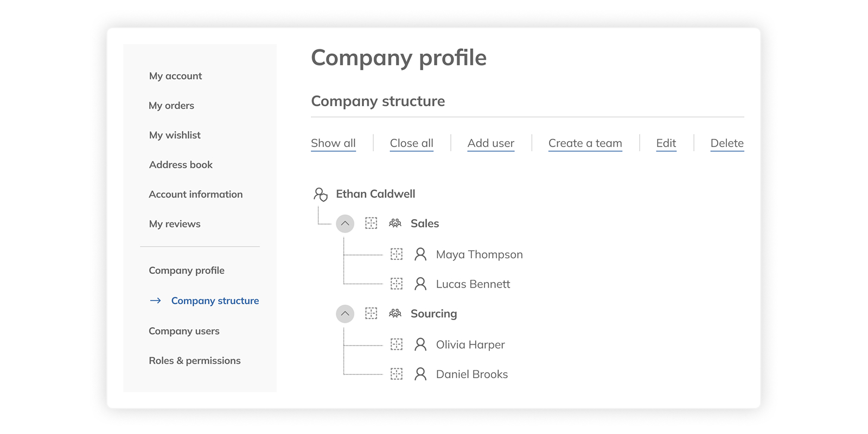
Task: Expand all nodes with Show all
Action: point(333,143)
